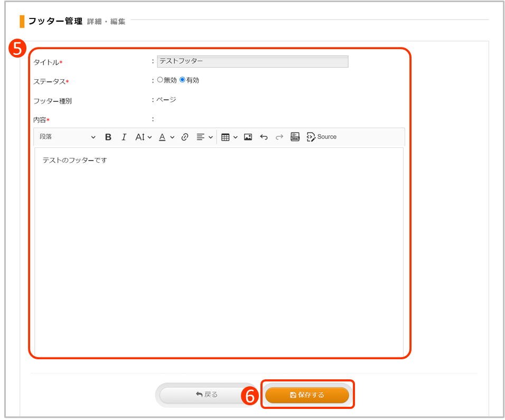
Task: Select the 無効 status radio button
Action: pyautogui.click(x=160, y=80)
